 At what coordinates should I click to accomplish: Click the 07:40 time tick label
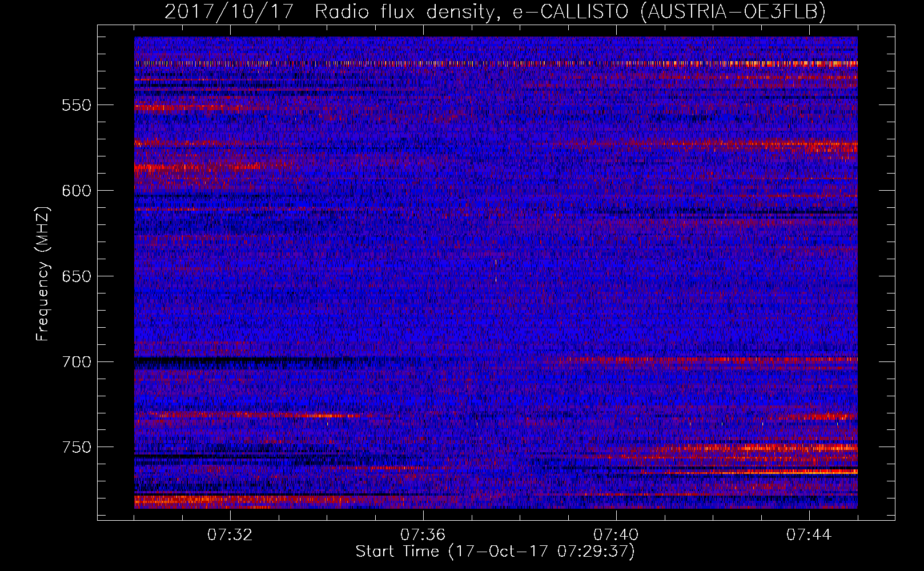click(x=616, y=535)
